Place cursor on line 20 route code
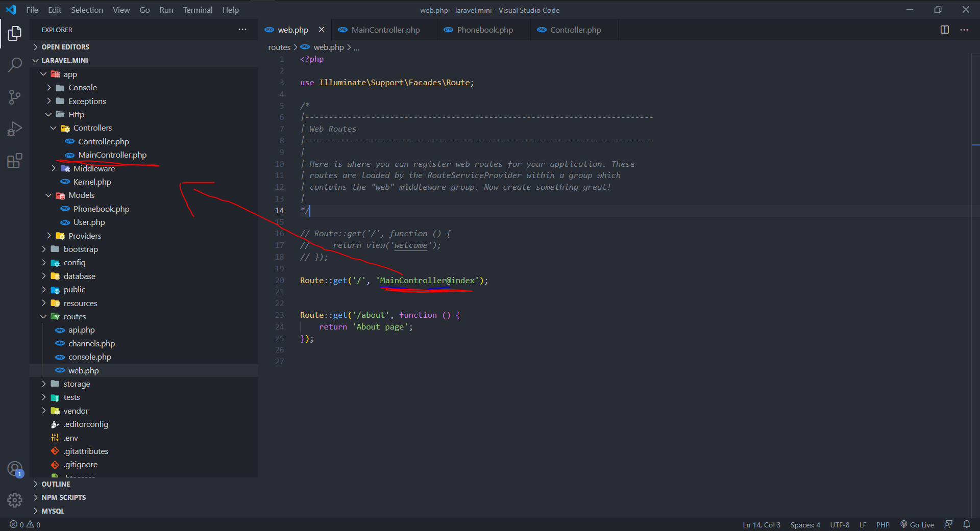This screenshot has width=980, height=531. click(x=394, y=281)
